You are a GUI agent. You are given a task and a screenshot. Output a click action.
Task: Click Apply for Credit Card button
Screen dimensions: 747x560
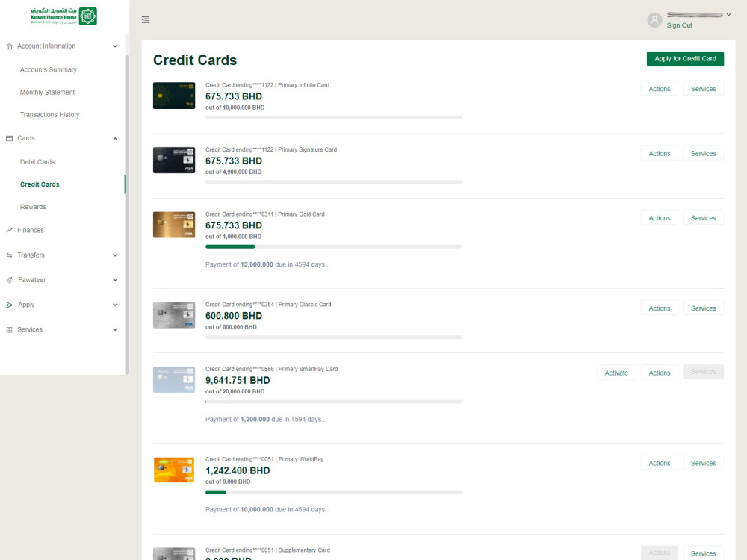[685, 58]
